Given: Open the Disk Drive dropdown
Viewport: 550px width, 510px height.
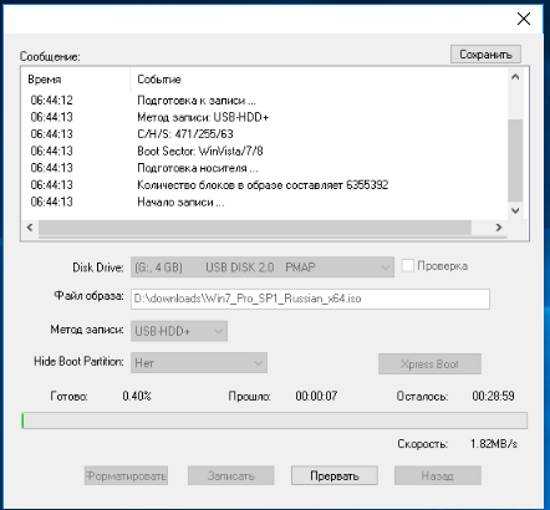Looking at the screenshot, I should (262, 267).
